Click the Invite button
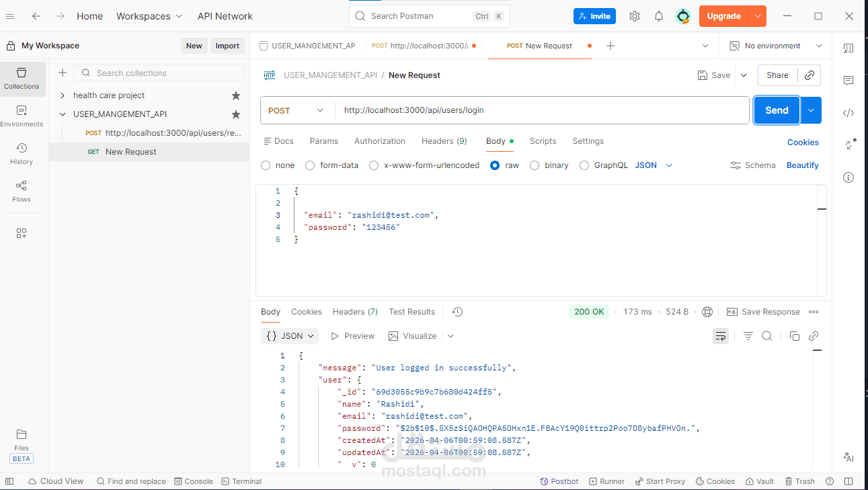 pyautogui.click(x=594, y=16)
